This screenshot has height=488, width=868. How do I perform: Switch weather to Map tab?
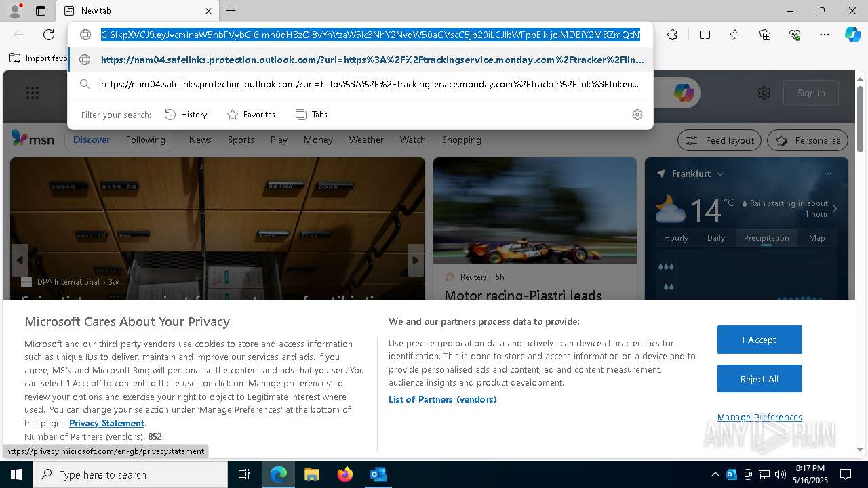coord(816,238)
